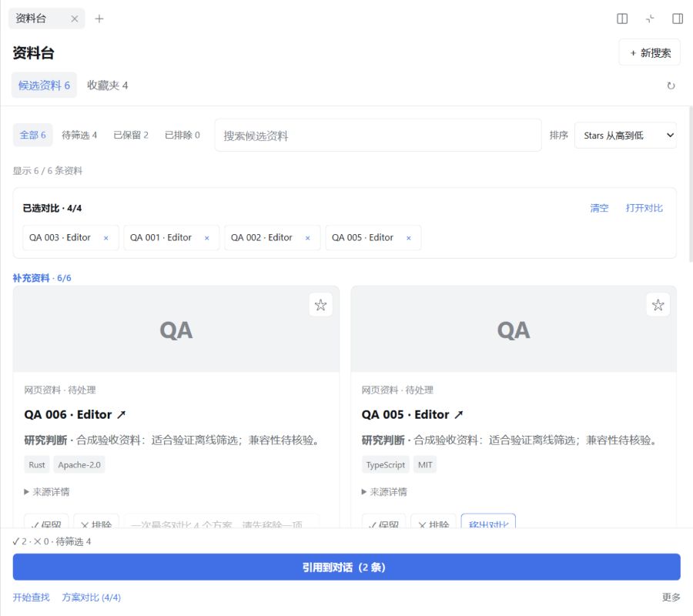693x616 pixels.
Task: Click the collapse arrows icon in top bar
Action: point(650,18)
